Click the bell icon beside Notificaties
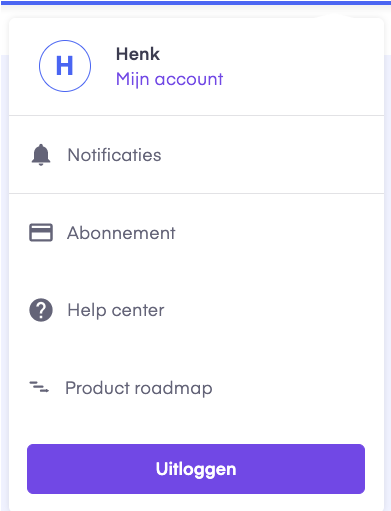Screen dimensions: 391x511 [x=41, y=155]
